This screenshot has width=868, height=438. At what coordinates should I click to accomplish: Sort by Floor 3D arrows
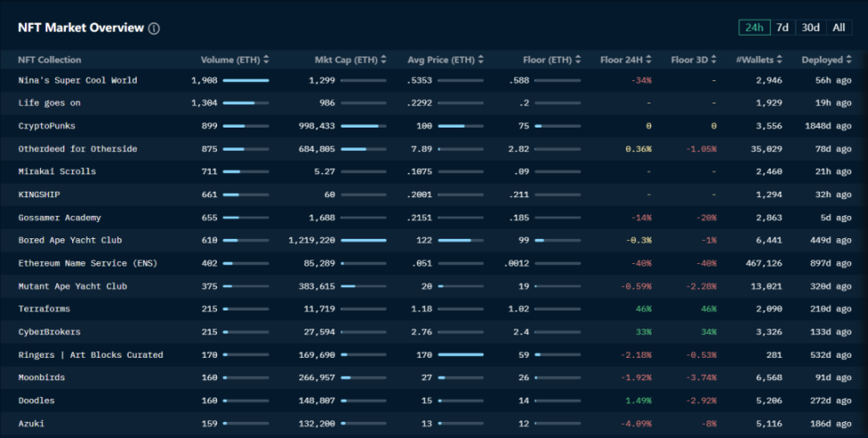pos(714,60)
